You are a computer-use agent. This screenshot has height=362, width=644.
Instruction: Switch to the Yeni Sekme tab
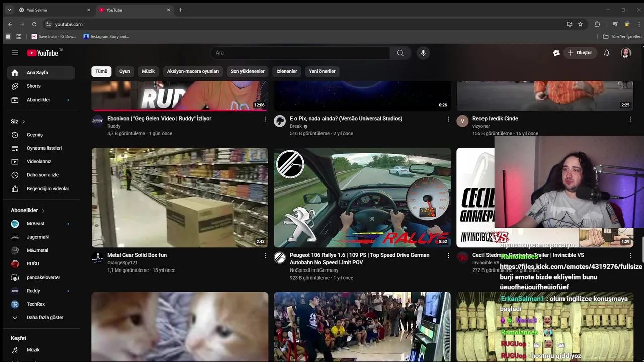point(54,10)
